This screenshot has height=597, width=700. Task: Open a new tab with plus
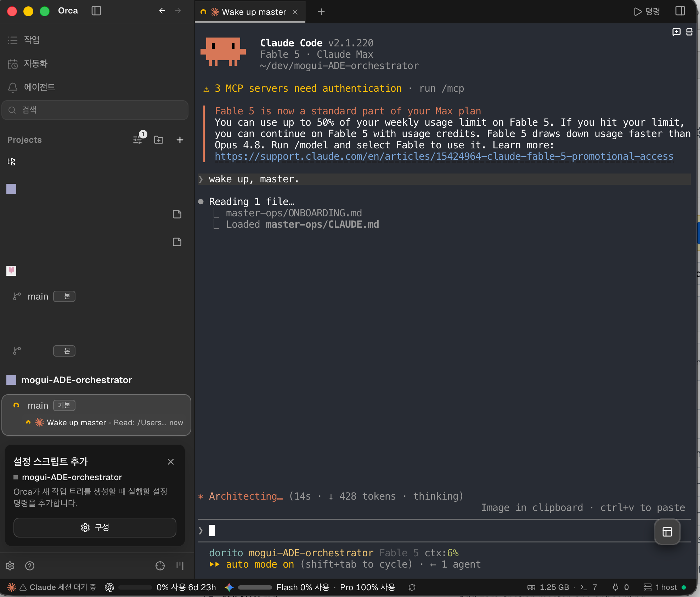click(x=321, y=12)
